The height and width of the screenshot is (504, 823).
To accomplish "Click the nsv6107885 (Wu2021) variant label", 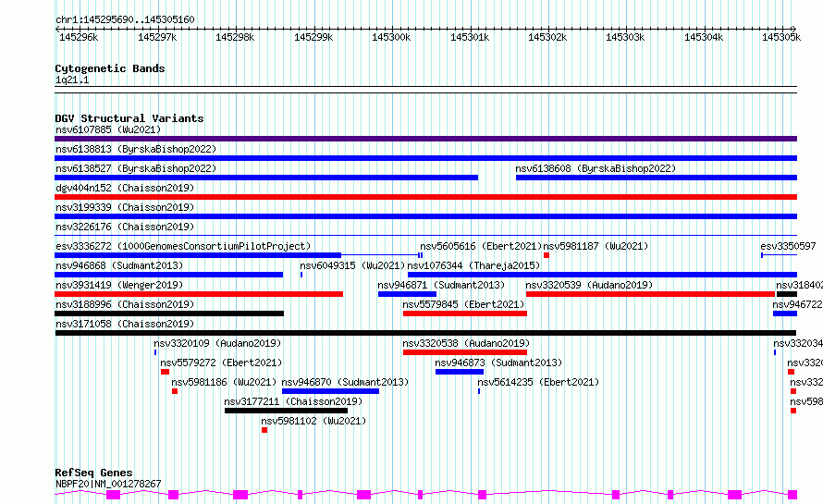I will click(x=108, y=129).
